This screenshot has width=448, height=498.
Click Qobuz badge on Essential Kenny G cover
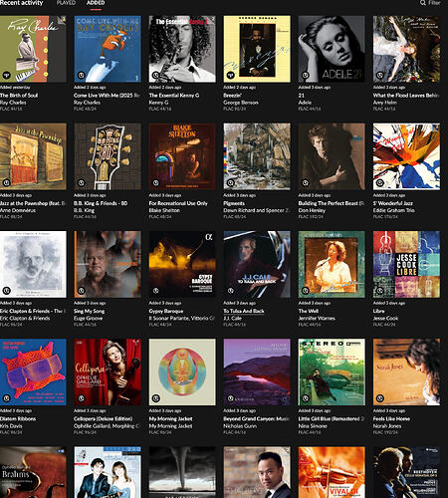pos(156,75)
